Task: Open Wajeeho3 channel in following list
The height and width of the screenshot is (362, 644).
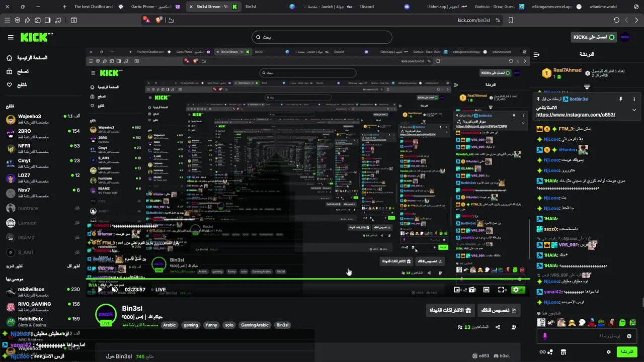Action: [x=43, y=119]
